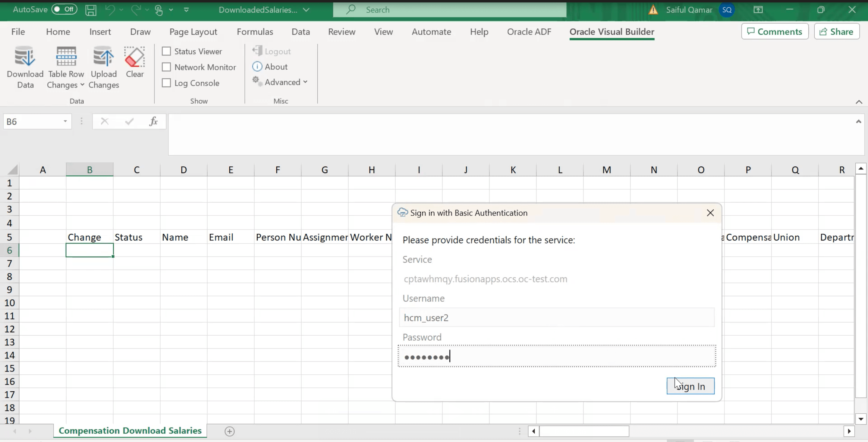The image size is (868, 442).
Task: Click the Table Row Changes icon
Action: [66, 57]
